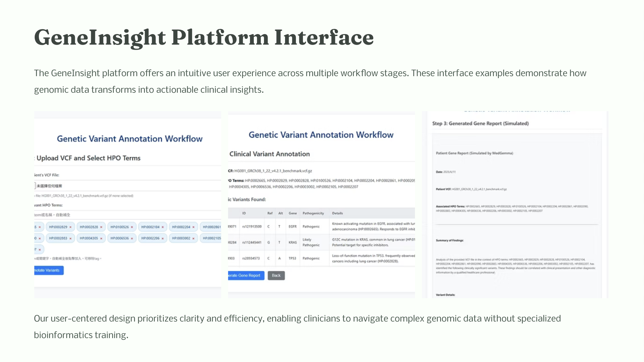Remove the HP:0002204 tag with its x
Screen dimensions: 644x362
pos(193,227)
